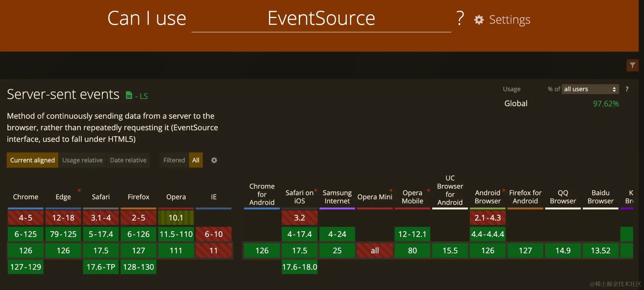Image resolution: width=644 pixels, height=290 pixels.
Task: Click the Android Browser asterisk
Action: tap(504, 190)
